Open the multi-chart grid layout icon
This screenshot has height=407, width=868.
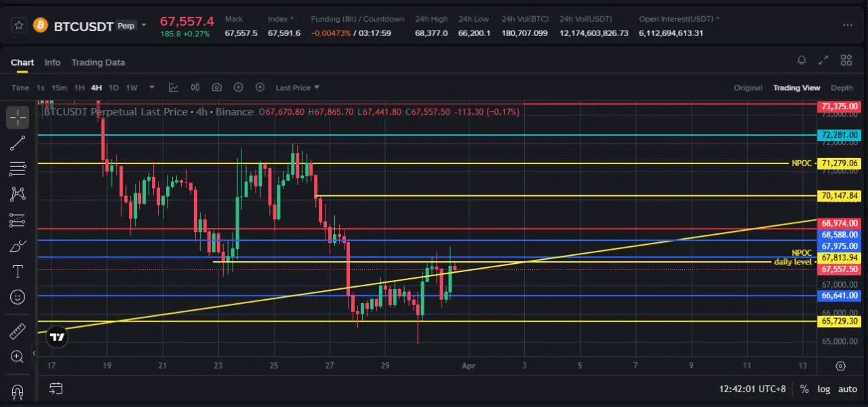click(x=846, y=60)
